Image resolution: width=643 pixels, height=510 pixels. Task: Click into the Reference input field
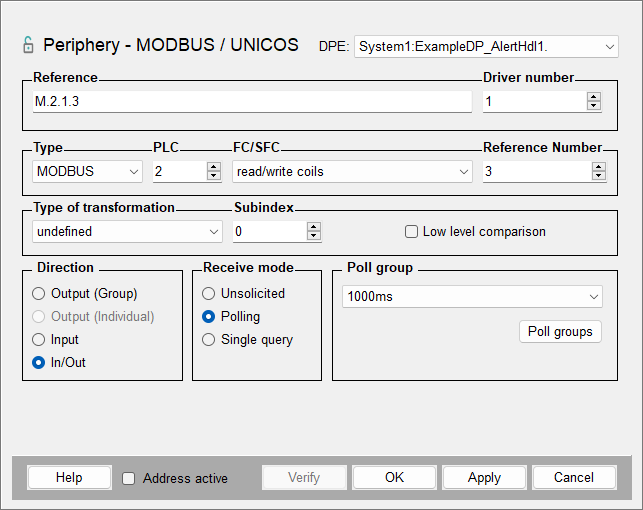coord(252,101)
